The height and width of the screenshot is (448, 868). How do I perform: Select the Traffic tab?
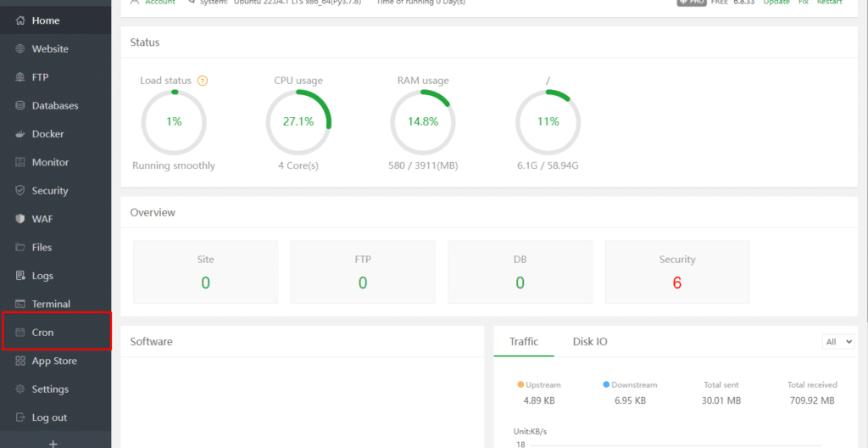tap(523, 341)
